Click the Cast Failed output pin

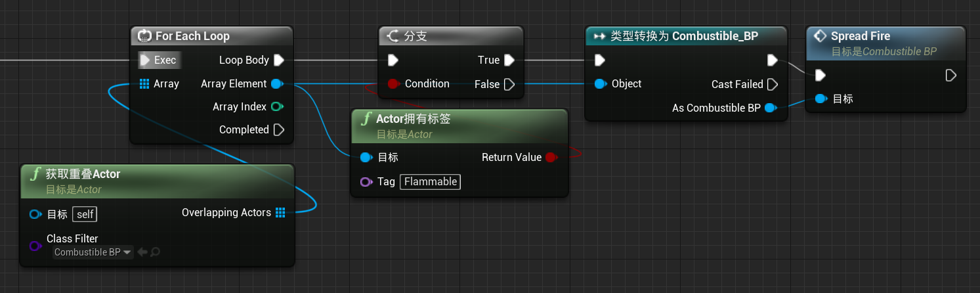point(772,84)
